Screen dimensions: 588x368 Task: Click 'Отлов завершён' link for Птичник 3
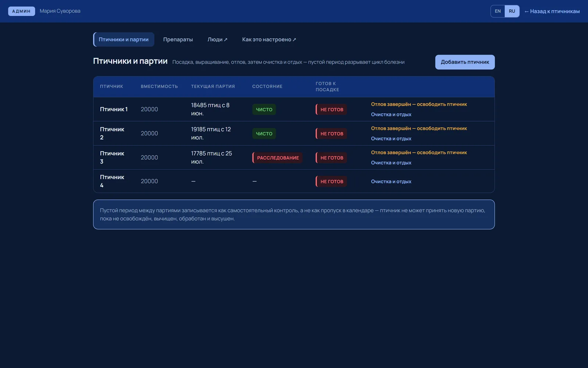419,152
